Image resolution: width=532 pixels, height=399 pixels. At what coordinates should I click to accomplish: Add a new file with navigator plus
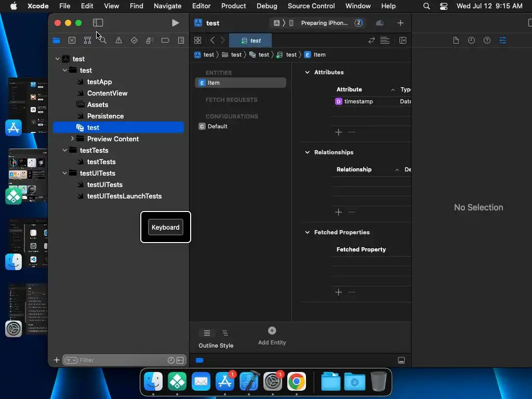click(x=57, y=360)
